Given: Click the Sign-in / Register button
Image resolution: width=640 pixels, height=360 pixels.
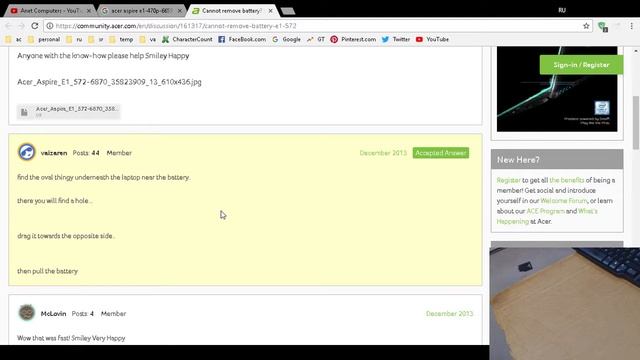Looking at the screenshot, I should pos(581,65).
